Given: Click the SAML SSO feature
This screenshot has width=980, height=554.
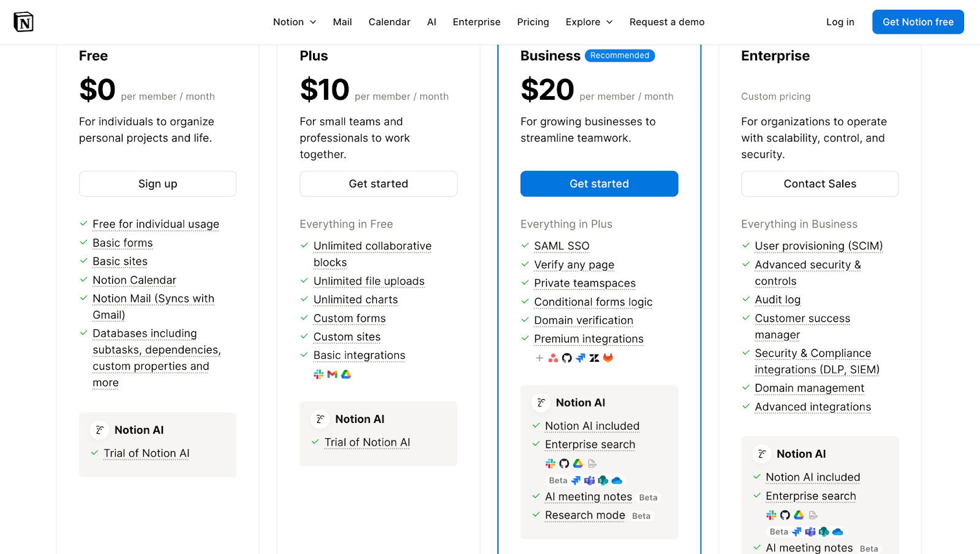Looking at the screenshot, I should (562, 246).
